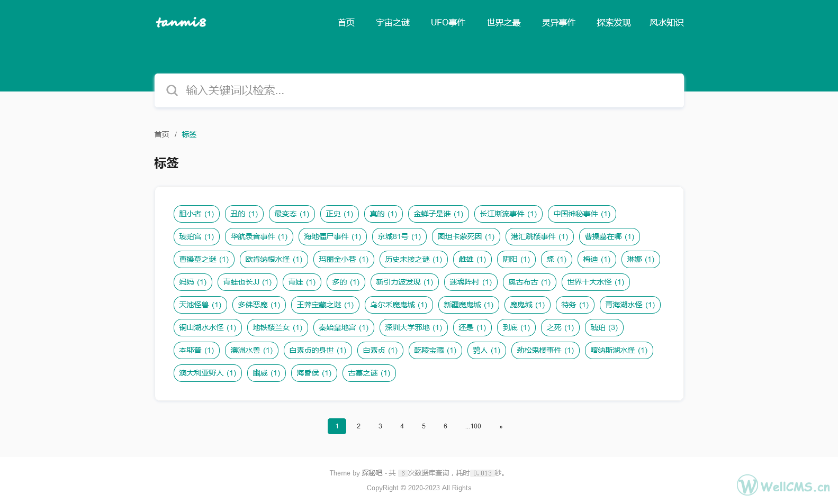Screen dimensions: 838x504
Task: Select the 胆小者 tag
Action: coord(196,214)
